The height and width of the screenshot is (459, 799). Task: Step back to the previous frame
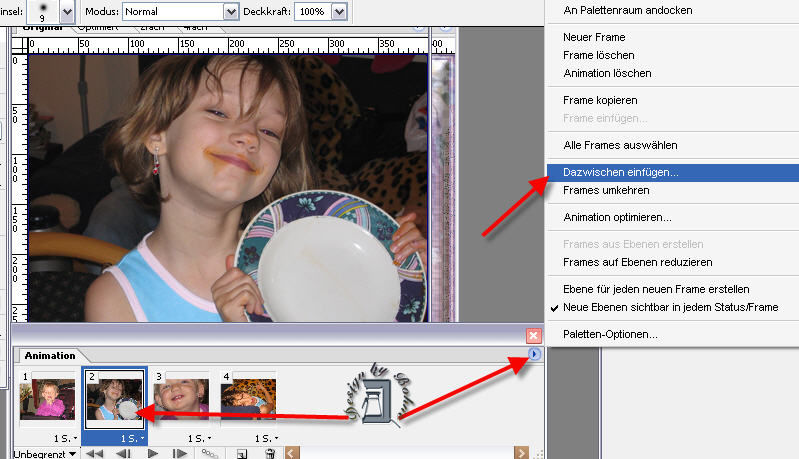coord(125,453)
